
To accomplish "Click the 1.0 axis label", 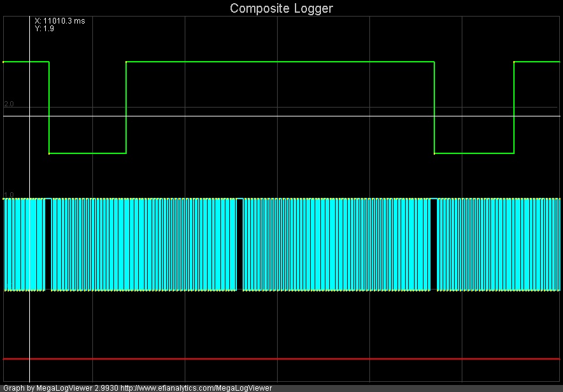I will click(9, 195).
